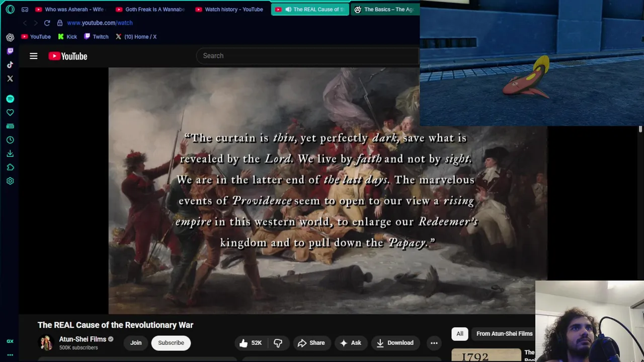Open the Downloads sidebar icon
644x362 pixels.
(x=10, y=153)
